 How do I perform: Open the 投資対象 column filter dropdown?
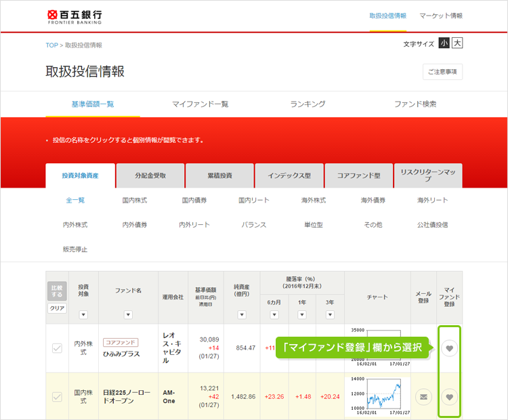click(83, 314)
